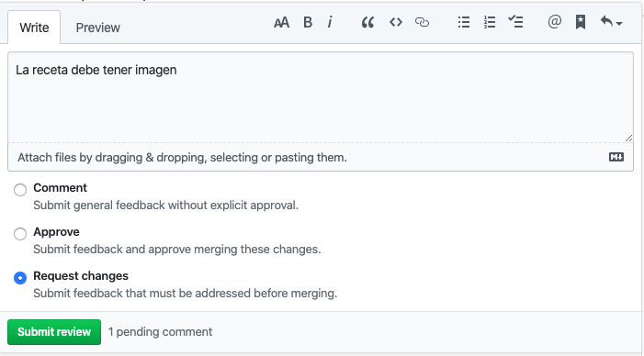Insert a numbered list
The image size is (644, 356).
pyautogui.click(x=490, y=22)
